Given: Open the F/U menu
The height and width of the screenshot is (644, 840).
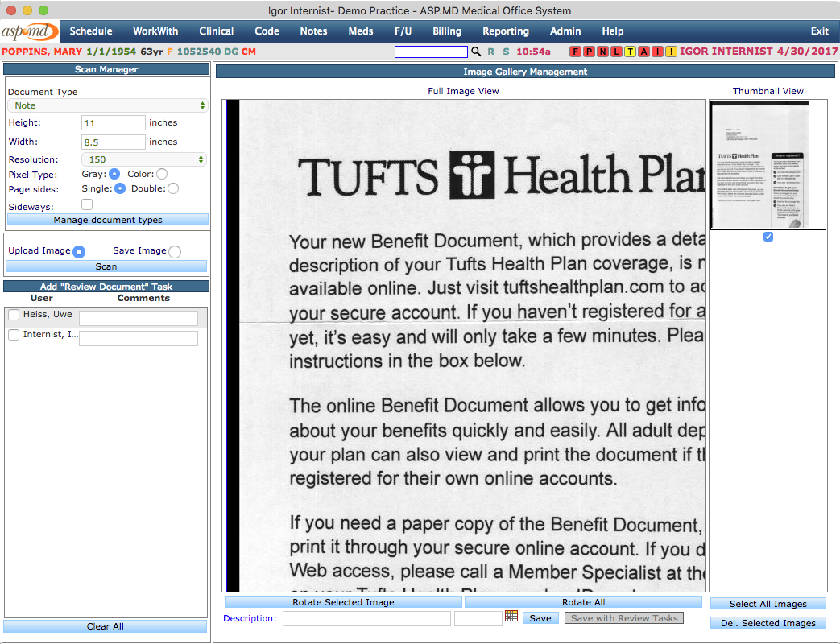Looking at the screenshot, I should tap(403, 31).
